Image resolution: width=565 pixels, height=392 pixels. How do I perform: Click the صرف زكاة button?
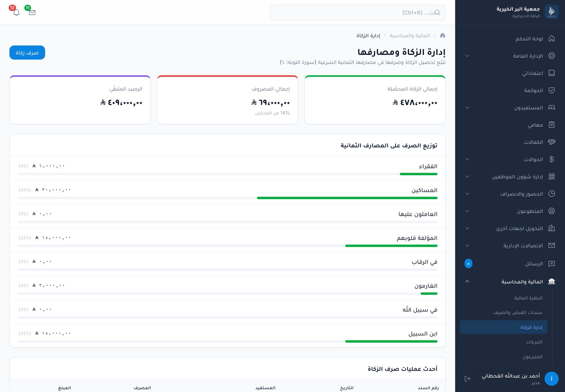(27, 52)
